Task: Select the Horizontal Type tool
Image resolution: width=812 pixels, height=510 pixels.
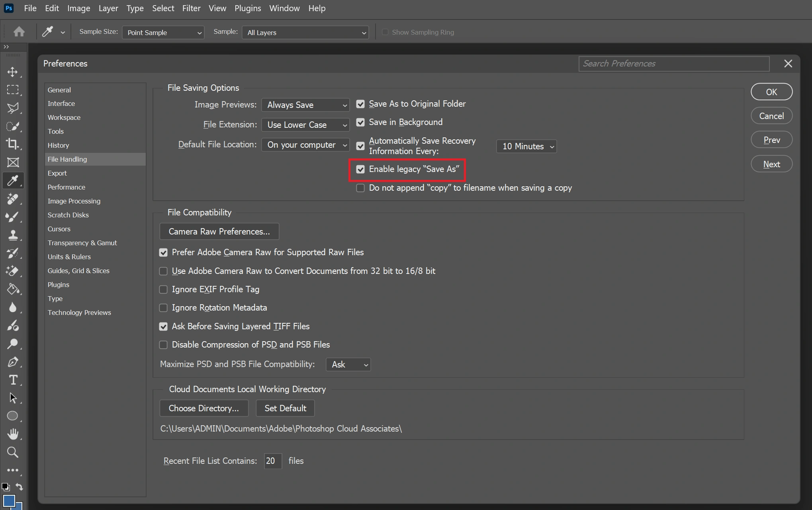Action: (12, 380)
